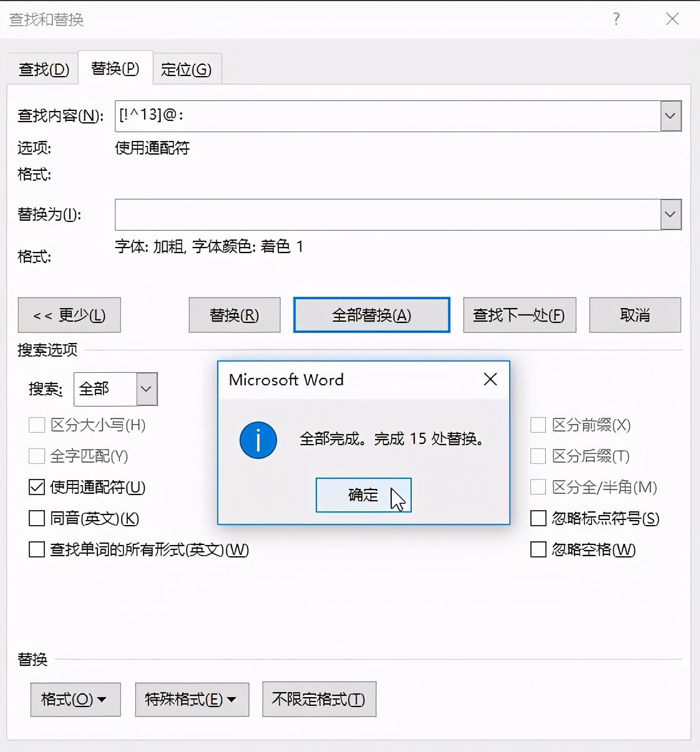The width and height of the screenshot is (700, 752).
Task: Enable the 区分前缀(X) checkbox
Action: coord(538,425)
